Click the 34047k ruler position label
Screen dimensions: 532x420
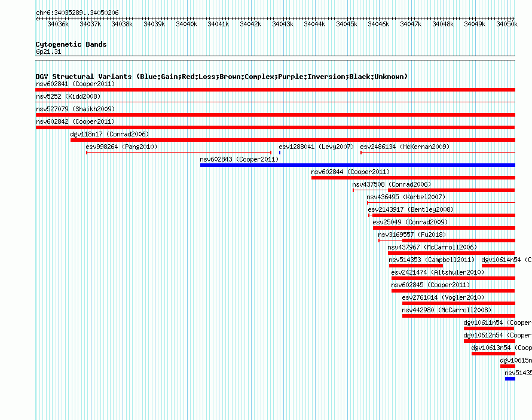click(x=411, y=24)
